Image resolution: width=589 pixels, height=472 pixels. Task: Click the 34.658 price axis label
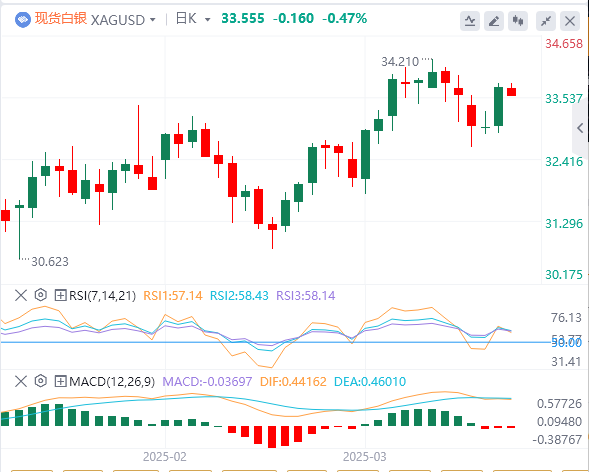(564, 44)
